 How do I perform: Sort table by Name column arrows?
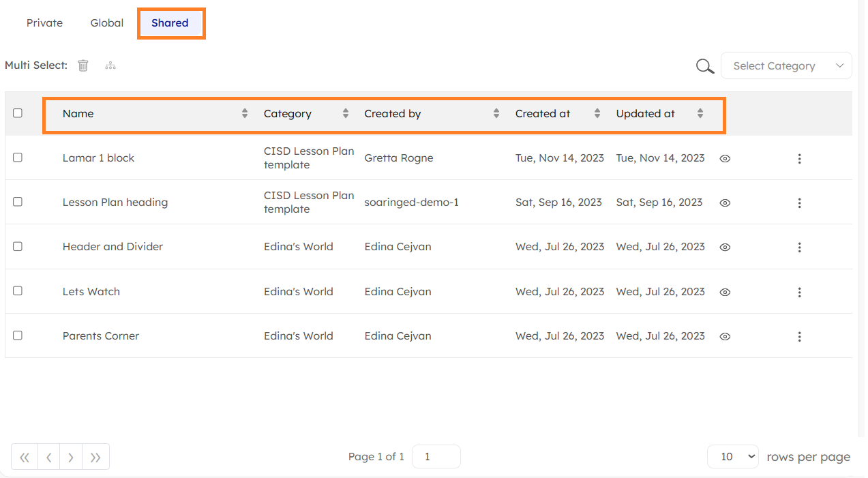pyautogui.click(x=245, y=114)
